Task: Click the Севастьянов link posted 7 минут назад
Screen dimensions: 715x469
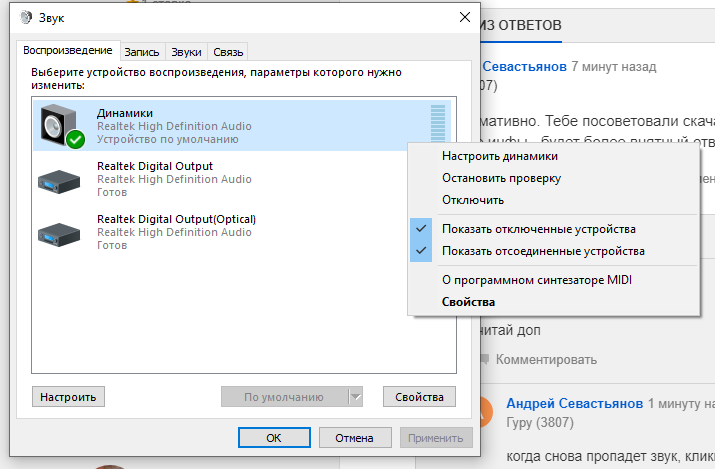Action: tap(524, 67)
